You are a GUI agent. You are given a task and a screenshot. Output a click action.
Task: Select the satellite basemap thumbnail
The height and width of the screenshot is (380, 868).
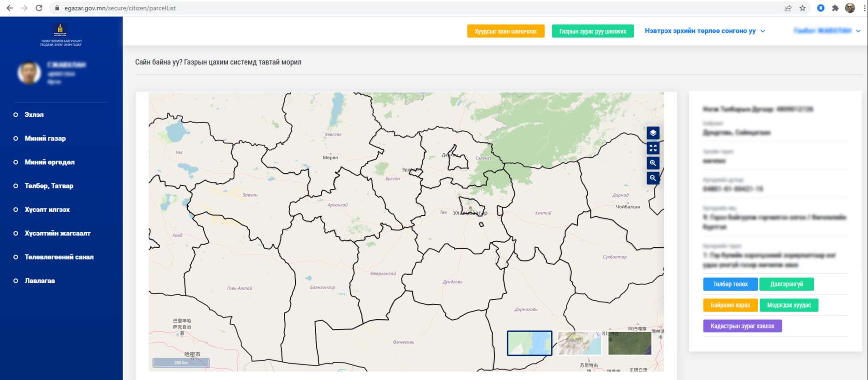[x=630, y=343]
